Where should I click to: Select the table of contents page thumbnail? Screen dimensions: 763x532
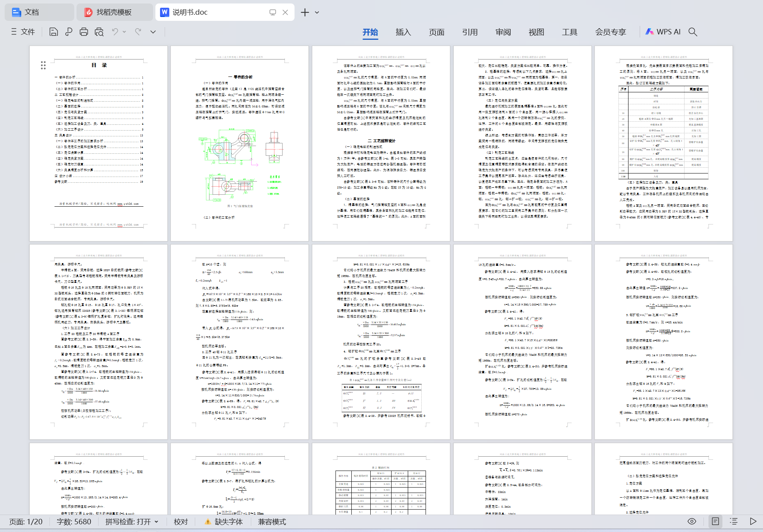(x=99, y=143)
